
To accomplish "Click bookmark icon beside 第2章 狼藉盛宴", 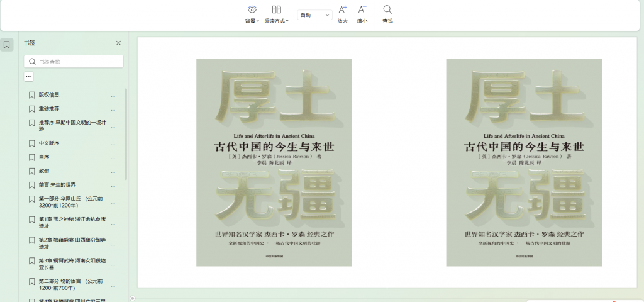I will coord(31,240).
